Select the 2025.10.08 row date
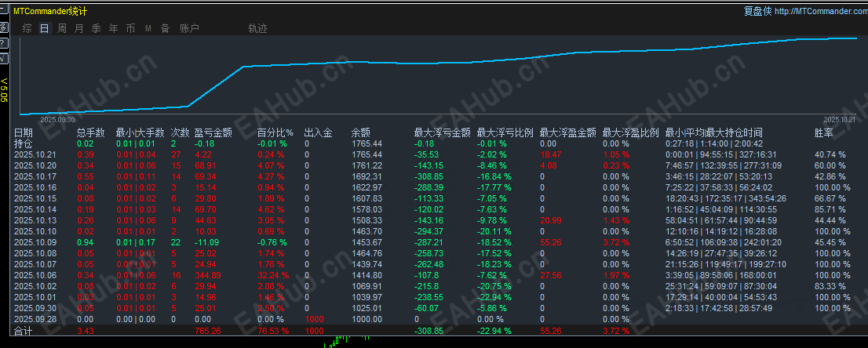Image resolution: width=868 pixels, height=348 pixels. [35, 253]
